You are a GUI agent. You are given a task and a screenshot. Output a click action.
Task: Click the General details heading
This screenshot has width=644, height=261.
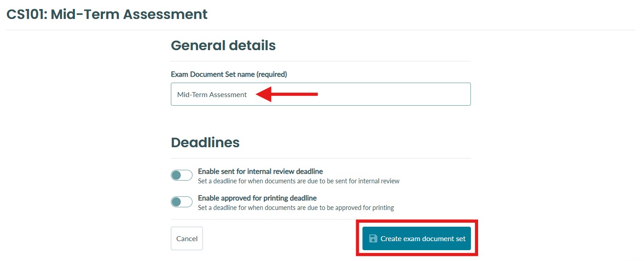[223, 45]
